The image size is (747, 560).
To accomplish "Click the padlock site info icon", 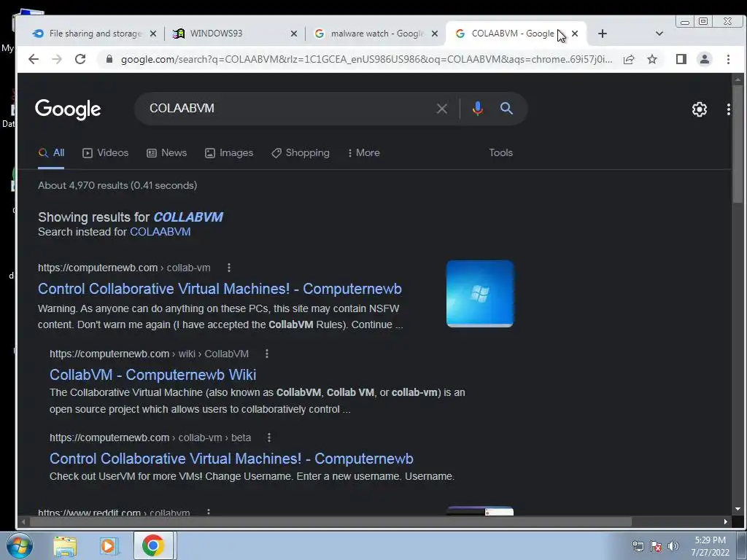I will (109, 59).
